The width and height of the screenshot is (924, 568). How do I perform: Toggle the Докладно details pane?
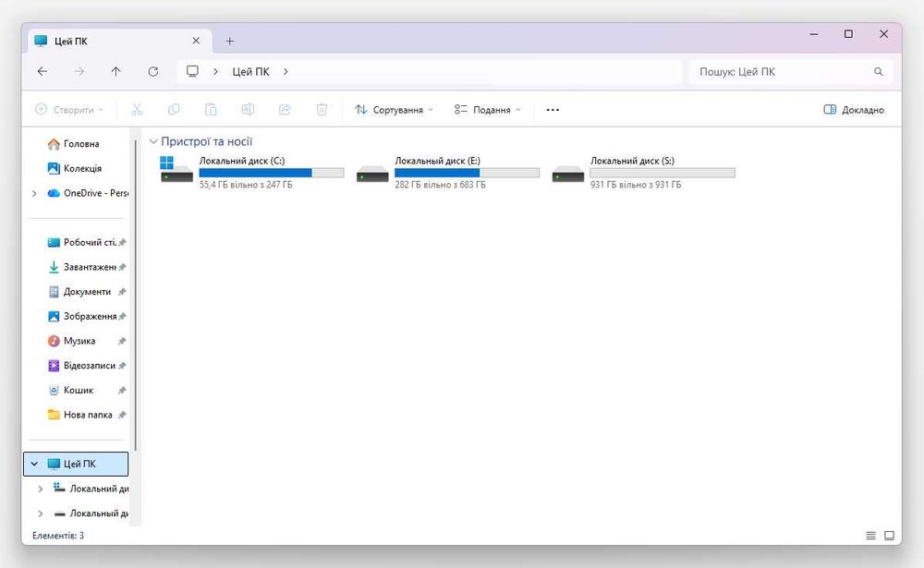point(854,110)
